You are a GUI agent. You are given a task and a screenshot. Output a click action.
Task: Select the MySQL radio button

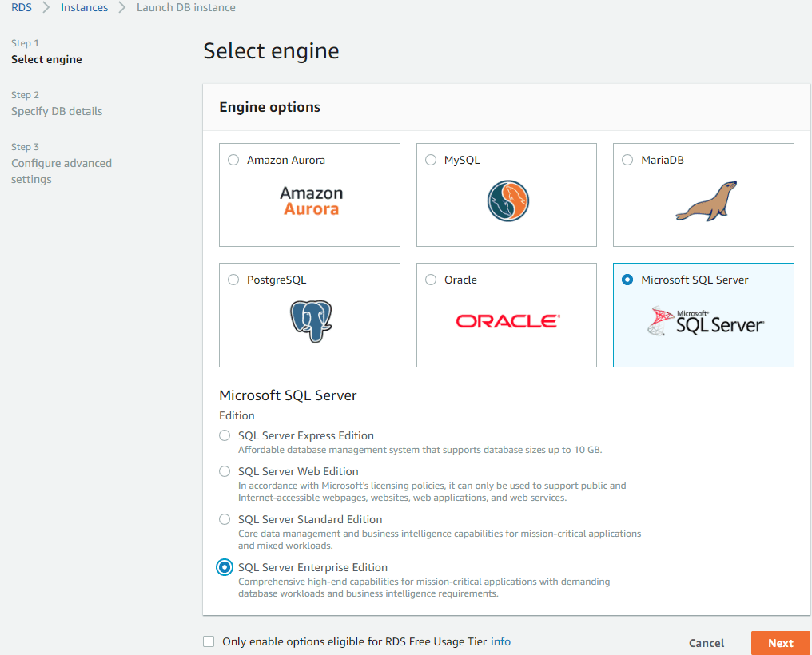point(431,160)
